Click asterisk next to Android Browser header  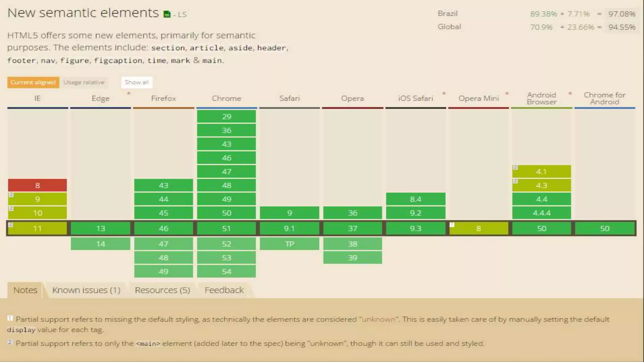click(570, 94)
